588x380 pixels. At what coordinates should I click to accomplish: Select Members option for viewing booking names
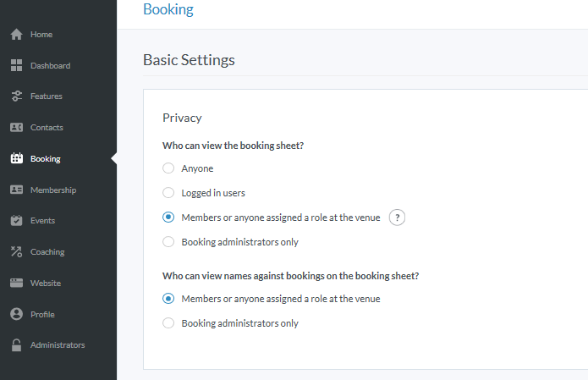click(168, 299)
